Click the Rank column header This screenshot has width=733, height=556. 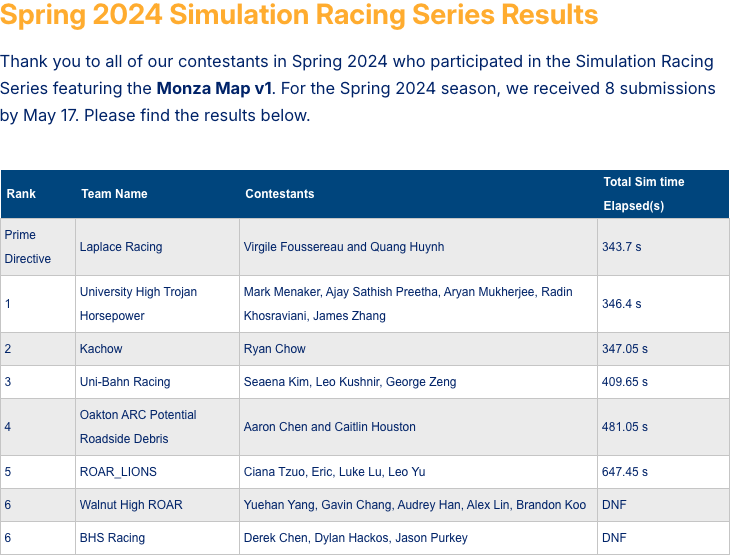[21, 194]
